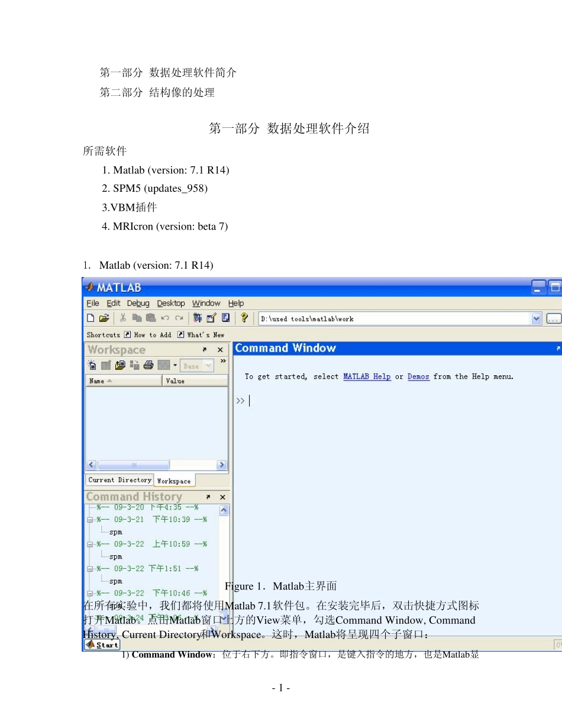Select the Workspace tab
This screenshot has height=728, width=562.
(x=174, y=481)
